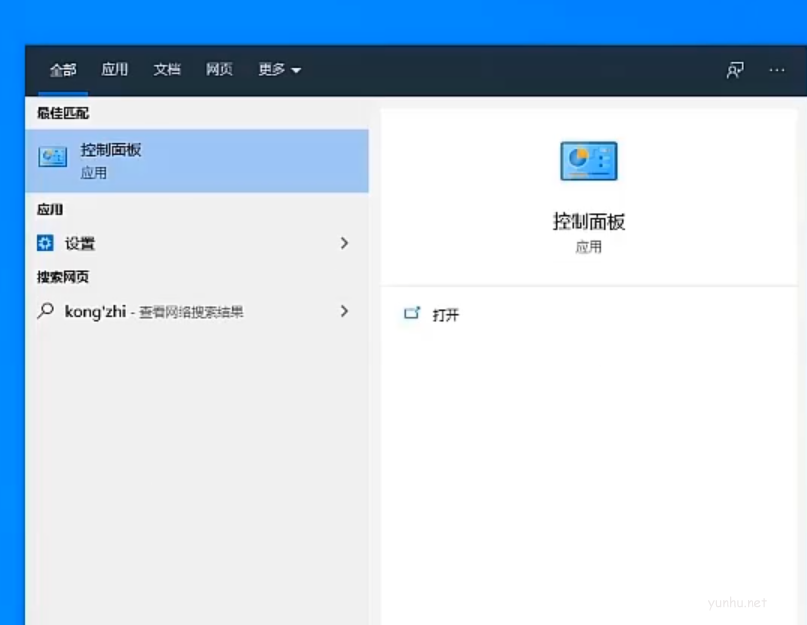Open the 网页 tab
Screen dimensions: 807x625
point(219,70)
